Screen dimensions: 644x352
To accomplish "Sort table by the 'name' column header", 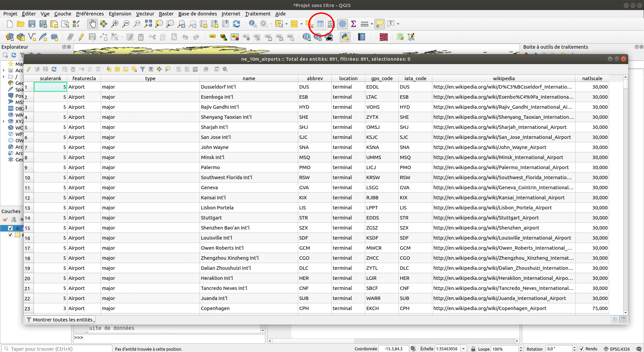I will click(x=249, y=79).
